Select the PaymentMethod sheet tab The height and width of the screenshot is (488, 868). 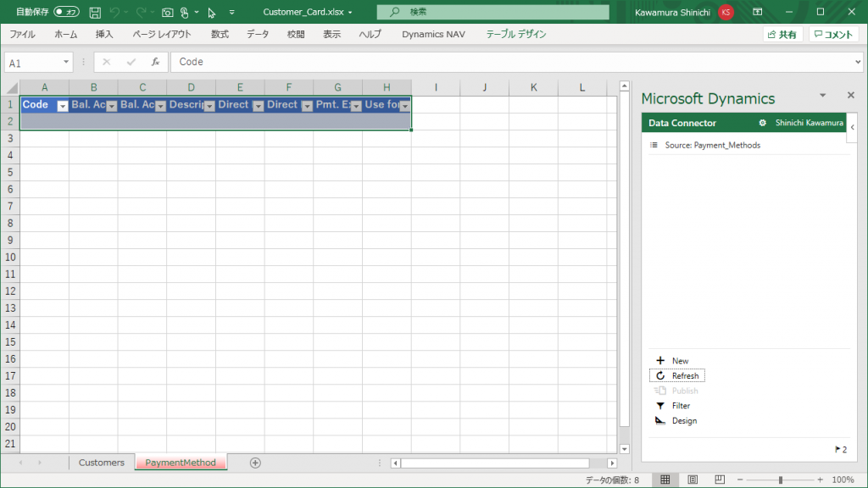[x=181, y=463]
